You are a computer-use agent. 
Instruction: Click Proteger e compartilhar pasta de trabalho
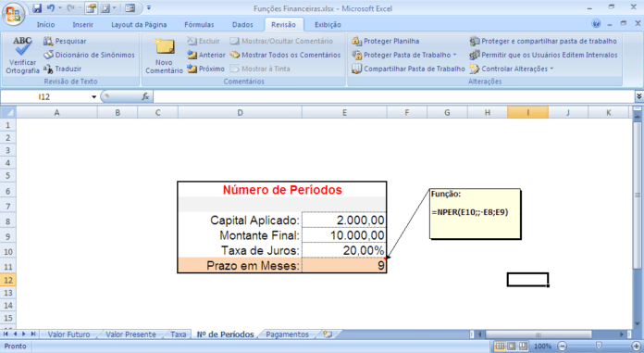543,41
